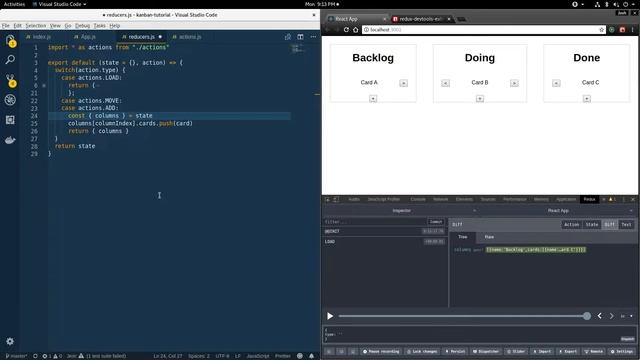Open the DevTools more tabs chevron
Image resolution: width=640 pixels, height=360 pixels.
click(603, 199)
